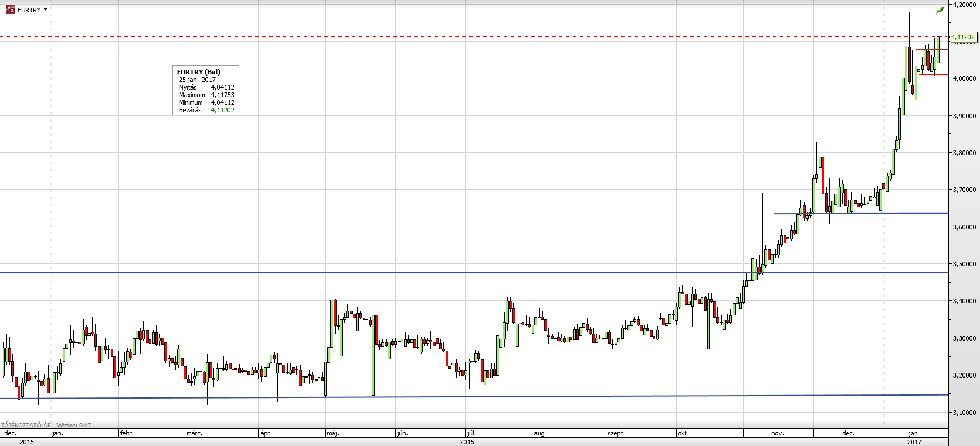Click the Nyitás value 4,04112
The height and width of the screenshot is (446, 980).
click(223, 87)
